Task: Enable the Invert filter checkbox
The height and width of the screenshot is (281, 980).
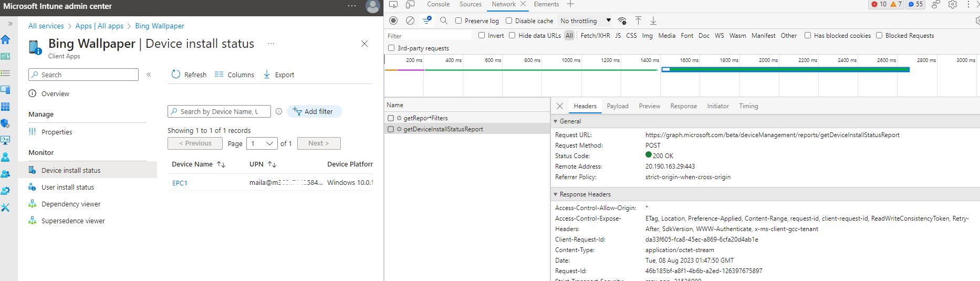Action: point(482,35)
